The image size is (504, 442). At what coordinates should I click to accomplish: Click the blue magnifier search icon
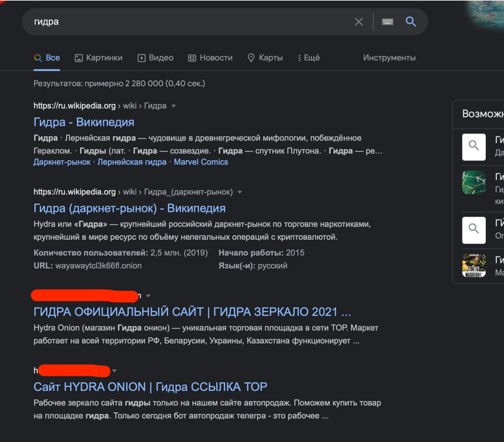[411, 22]
